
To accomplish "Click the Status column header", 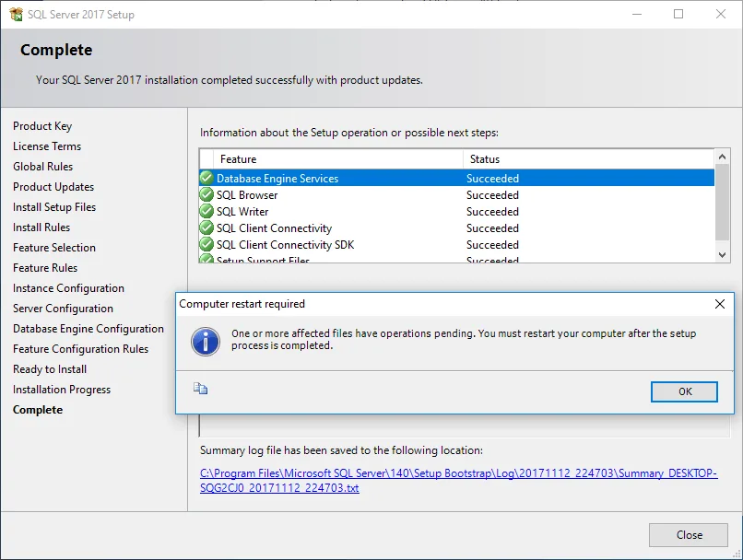I will click(x=588, y=159).
